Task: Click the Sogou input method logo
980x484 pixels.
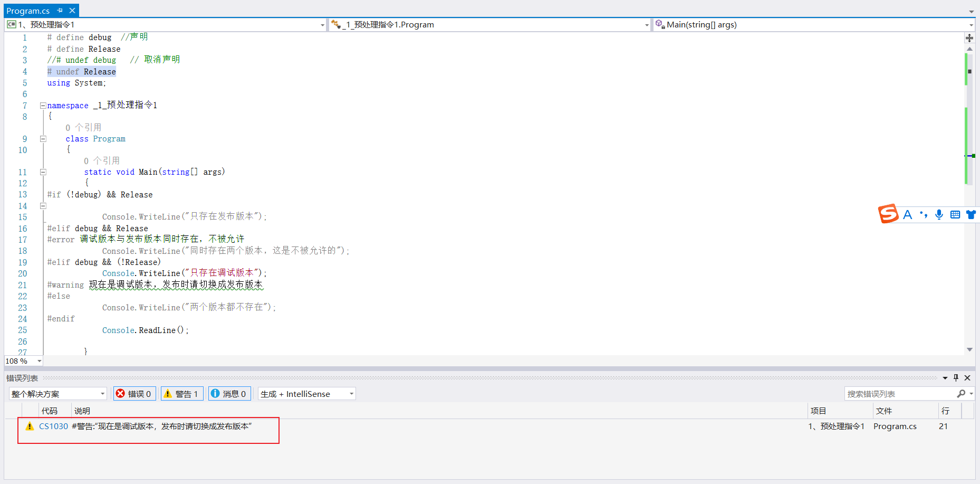Action: 888,214
